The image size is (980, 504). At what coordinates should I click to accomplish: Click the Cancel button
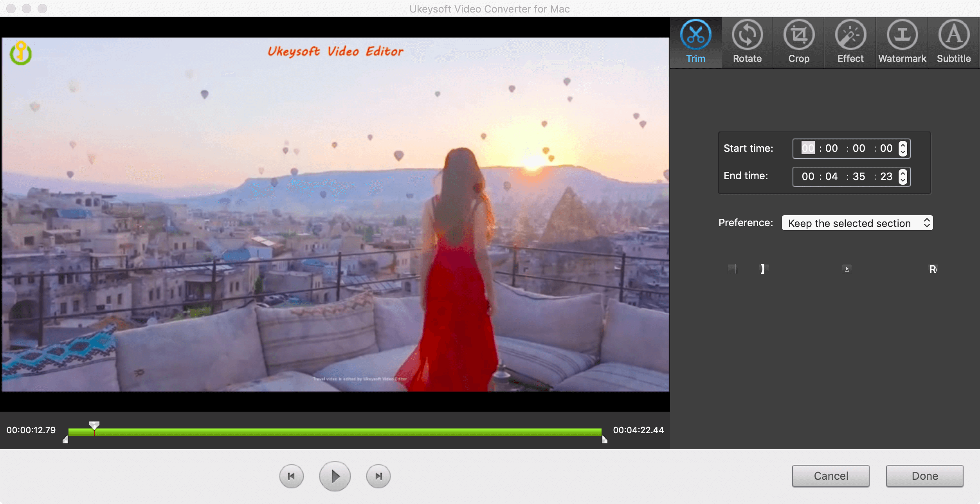(830, 476)
